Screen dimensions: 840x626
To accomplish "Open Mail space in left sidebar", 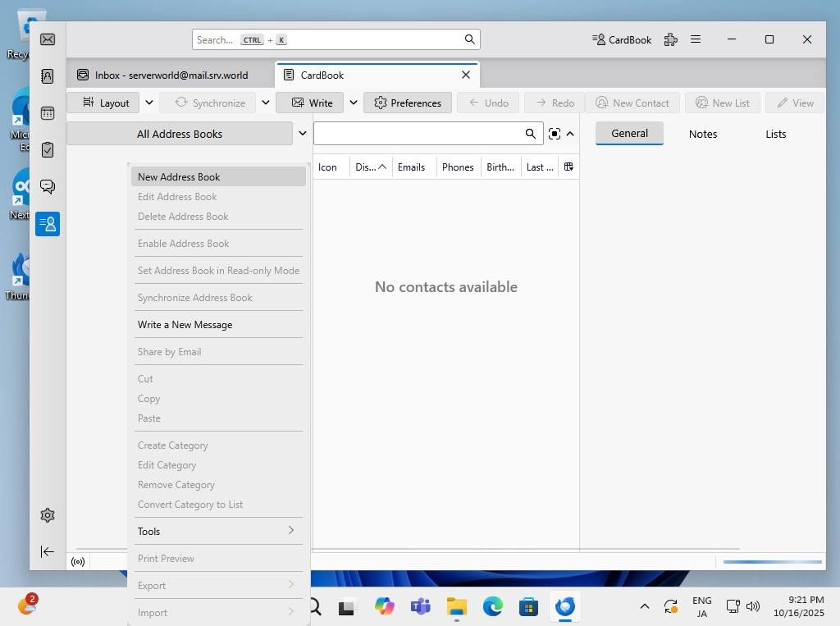I will click(x=48, y=39).
